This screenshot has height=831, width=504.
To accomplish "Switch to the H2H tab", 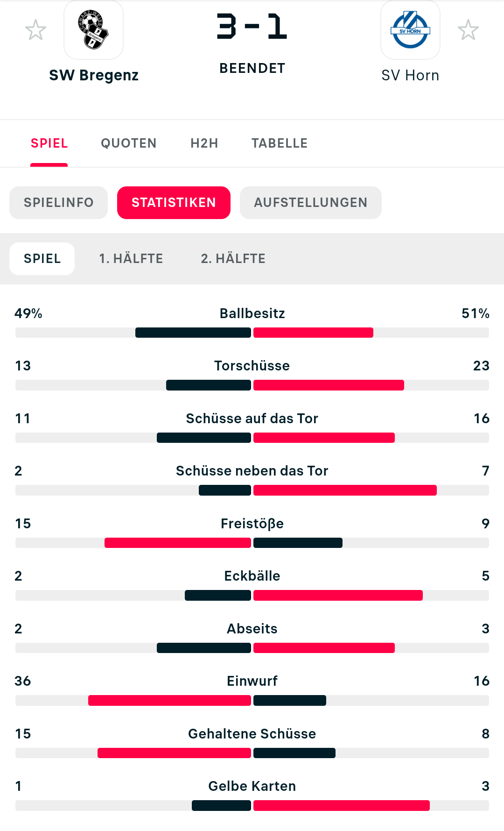I will [x=204, y=143].
